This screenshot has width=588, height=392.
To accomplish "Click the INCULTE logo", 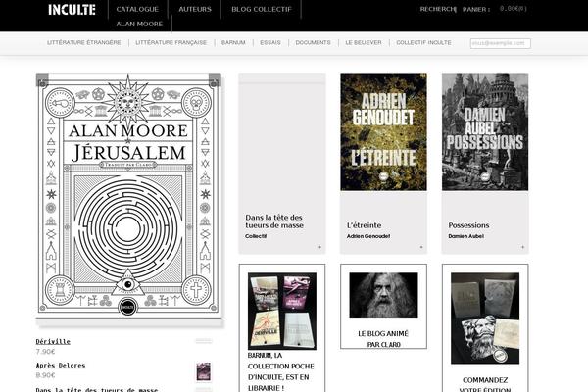I will click(x=72, y=10).
